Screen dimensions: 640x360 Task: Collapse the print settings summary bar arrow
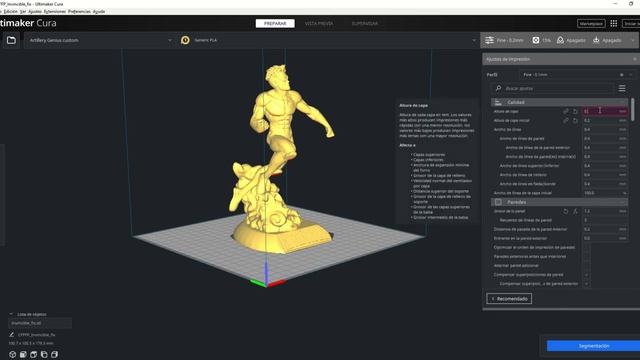pyautogui.click(x=633, y=40)
